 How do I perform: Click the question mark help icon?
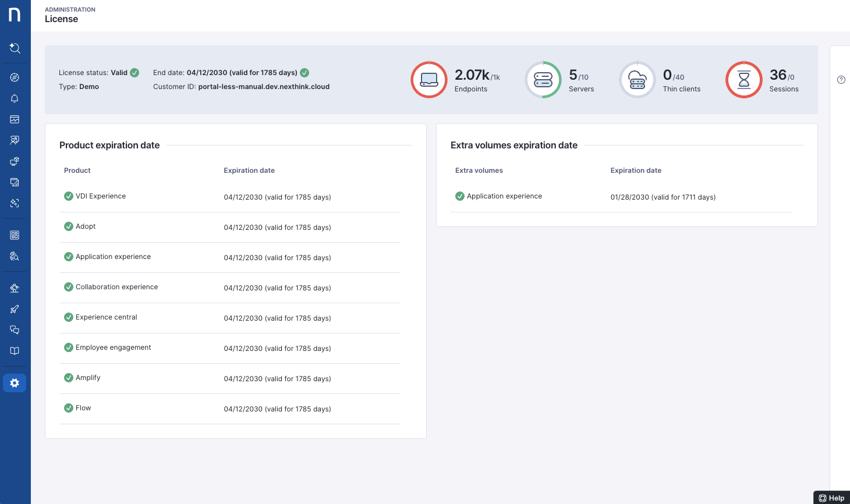841,80
